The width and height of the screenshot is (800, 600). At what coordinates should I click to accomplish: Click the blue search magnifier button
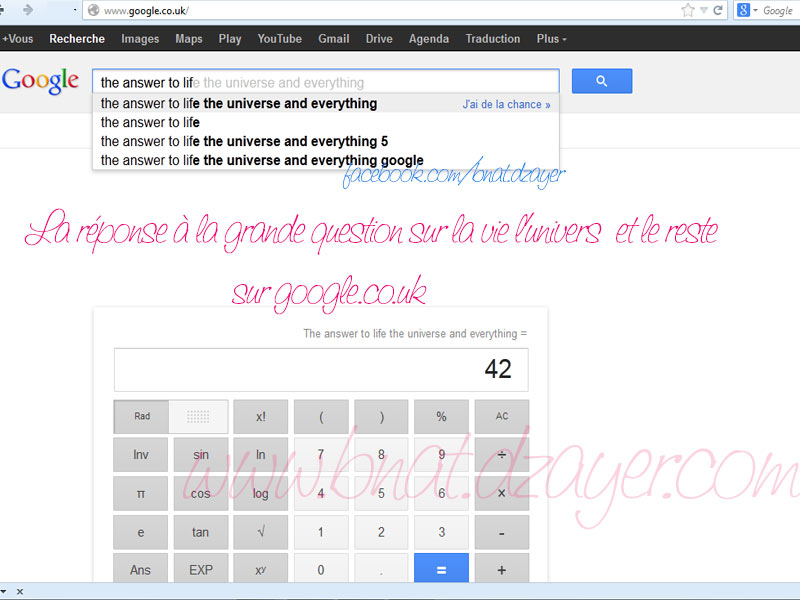602,81
